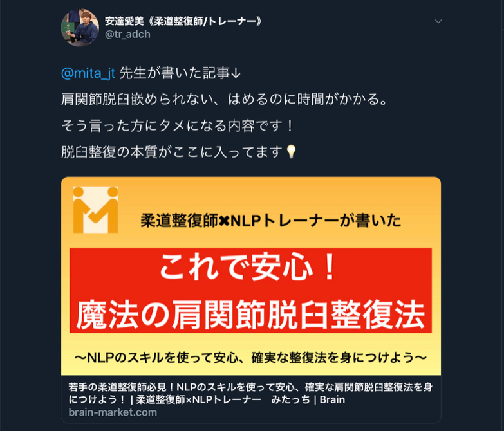Open the tweet options chevron menu

(438, 21)
